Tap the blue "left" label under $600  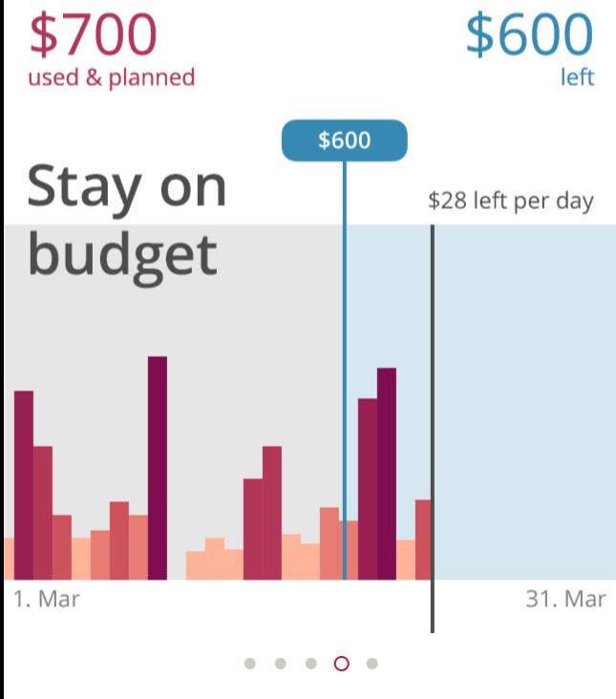coord(577,77)
